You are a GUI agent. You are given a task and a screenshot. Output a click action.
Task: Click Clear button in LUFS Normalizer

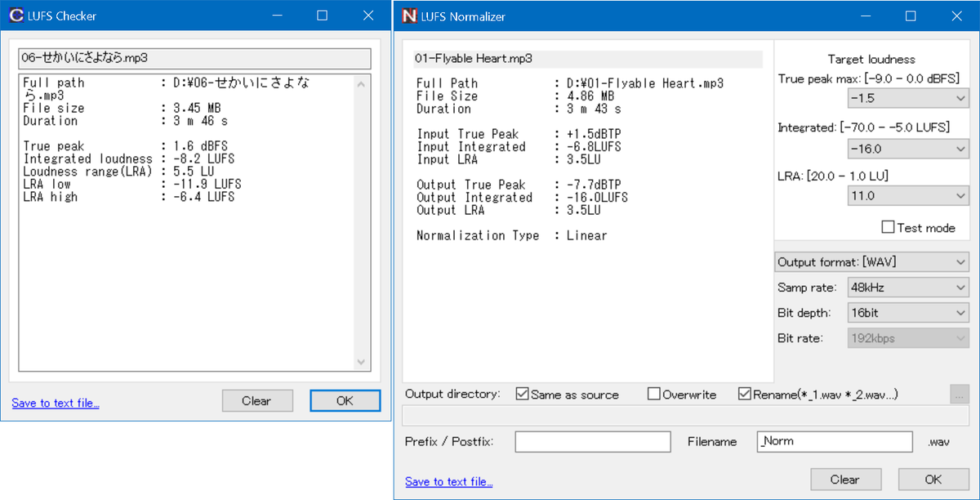(845, 480)
